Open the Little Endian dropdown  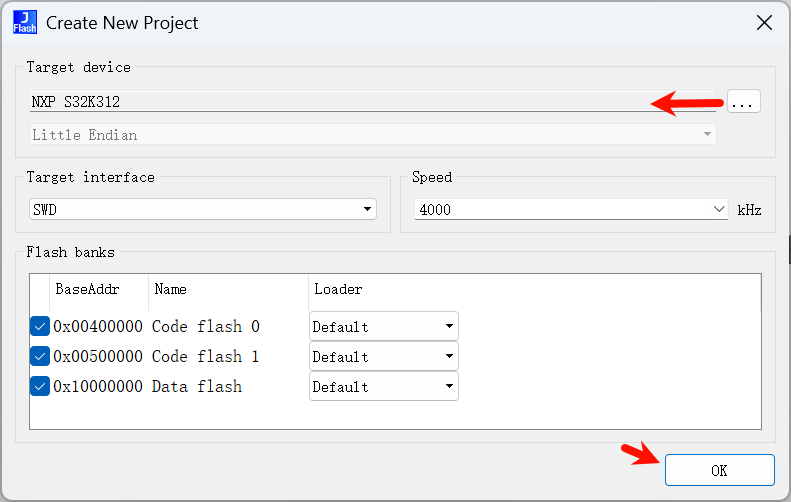point(372,135)
